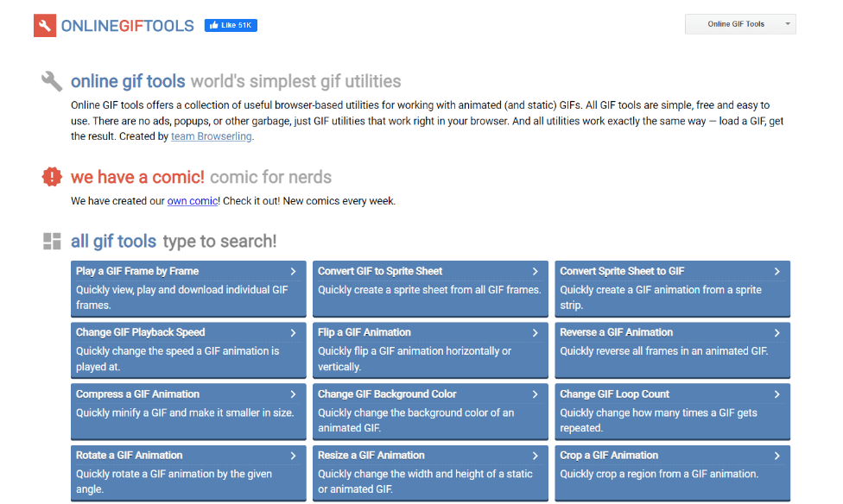Click the gray wrench icon beside heading
This screenshot has width=843, height=504.
pos(52,81)
